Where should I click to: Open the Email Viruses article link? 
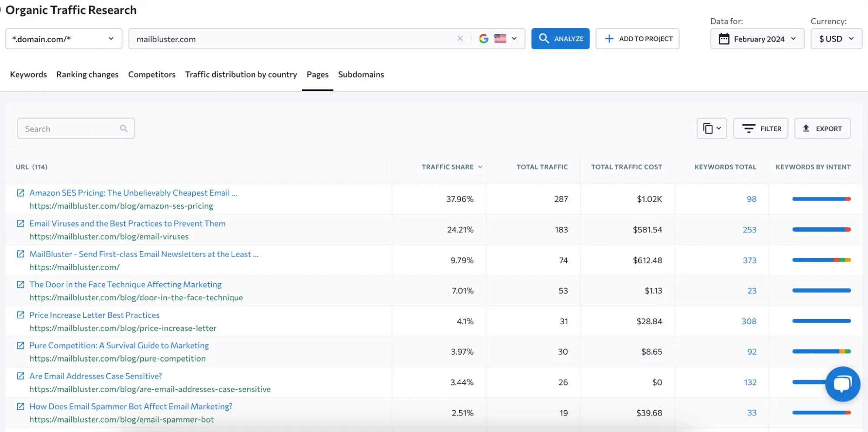[x=127, y=223]
